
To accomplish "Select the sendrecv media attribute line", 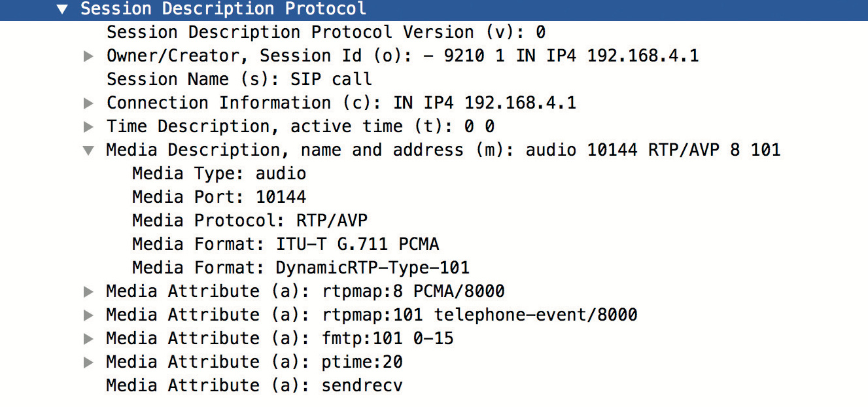I will tap(254, 385).
